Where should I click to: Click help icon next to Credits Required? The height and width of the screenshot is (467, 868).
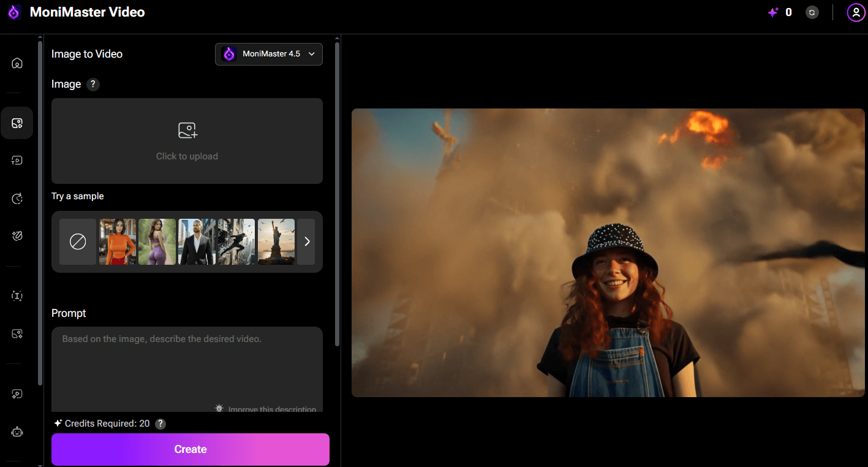(160, 423)
